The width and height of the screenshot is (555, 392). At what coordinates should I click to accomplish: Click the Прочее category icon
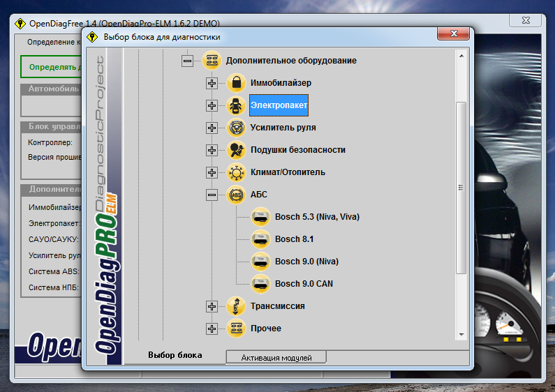tap(236, 329)
